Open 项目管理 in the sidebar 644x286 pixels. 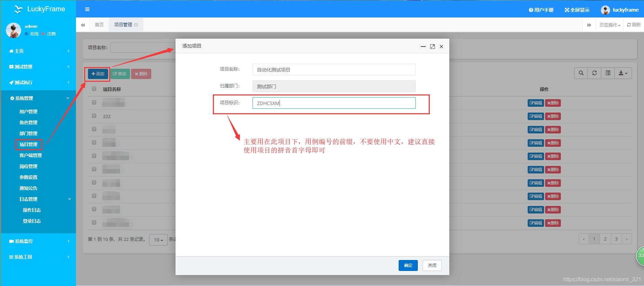point(28,144)
